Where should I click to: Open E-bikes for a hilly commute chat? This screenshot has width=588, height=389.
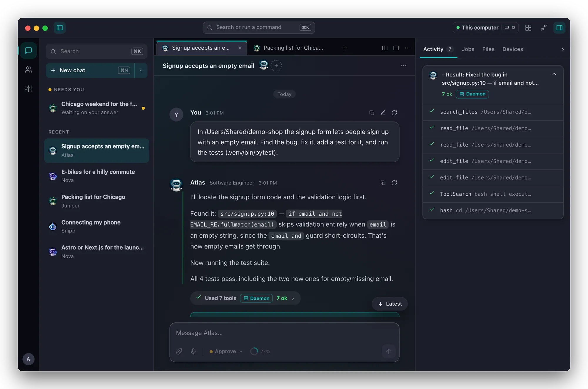[97, 176]
